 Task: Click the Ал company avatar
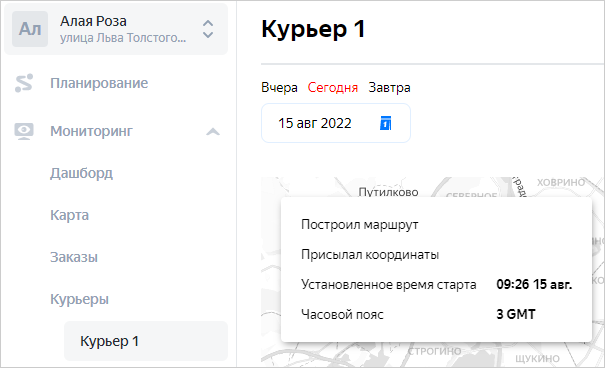30,29
